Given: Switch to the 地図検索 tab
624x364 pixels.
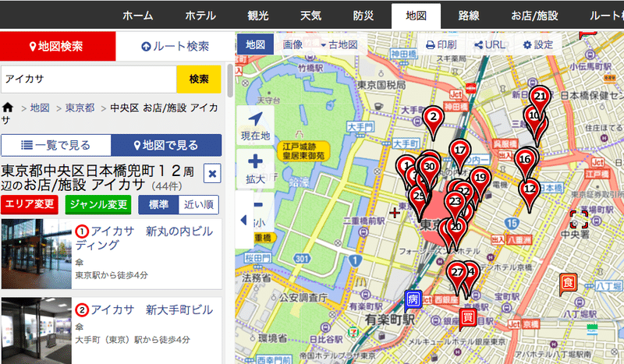Looking at the screenshot, I should pos(58,46).
